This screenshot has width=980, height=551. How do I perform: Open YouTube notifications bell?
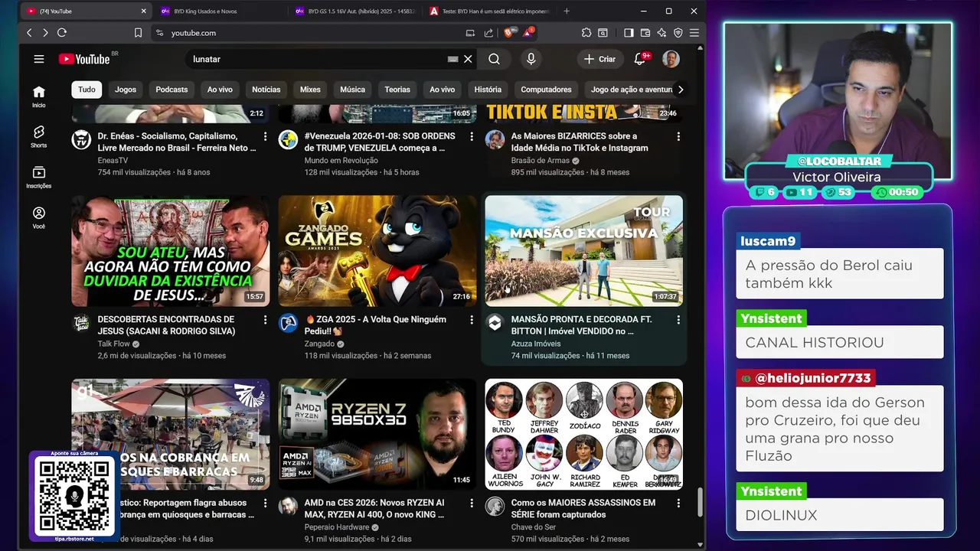point(640,59)
